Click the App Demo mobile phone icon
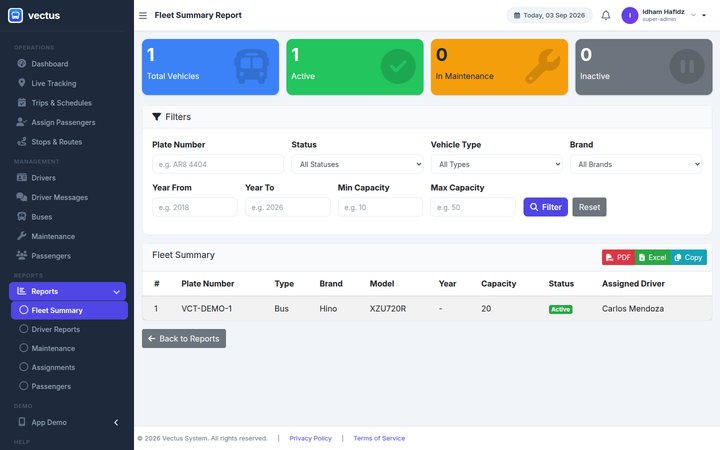This screenshot has width=720, height=450. pyautogui.click(x=22, y=422)
